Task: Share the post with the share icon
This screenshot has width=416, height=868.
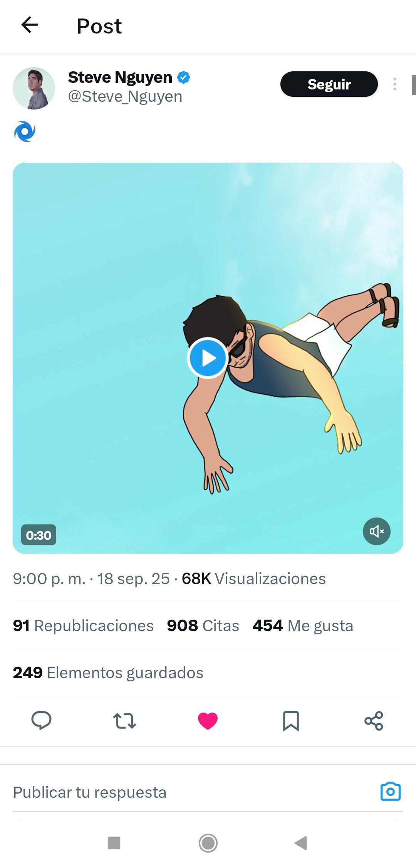Action: pyautogui.click(x=374, y=720)
